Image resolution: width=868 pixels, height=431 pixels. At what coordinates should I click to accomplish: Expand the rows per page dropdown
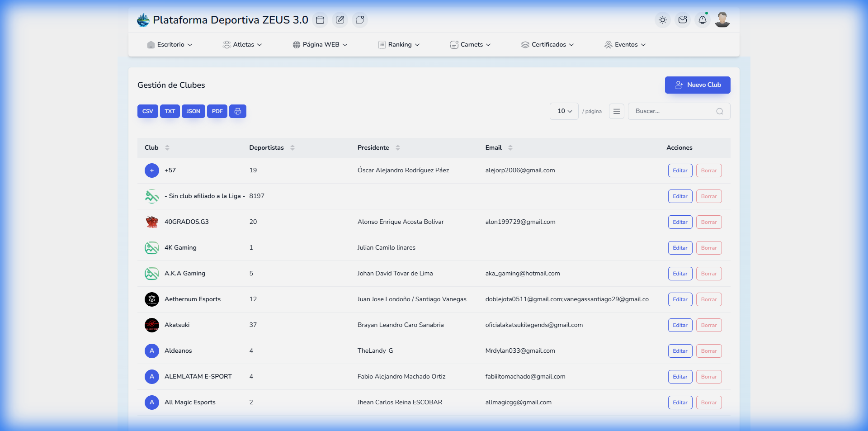click(564, 111)
